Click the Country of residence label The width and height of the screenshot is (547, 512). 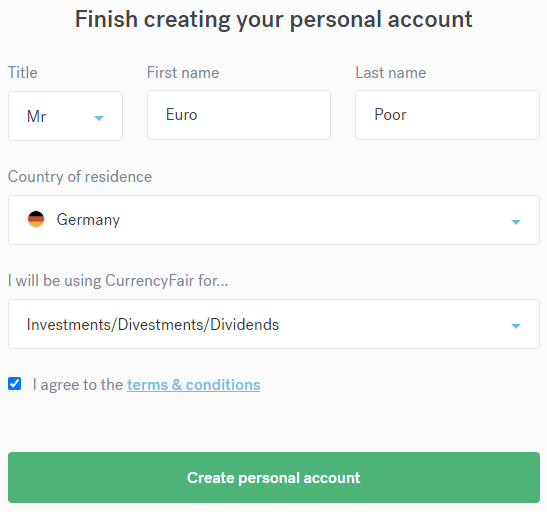(80, 176)
